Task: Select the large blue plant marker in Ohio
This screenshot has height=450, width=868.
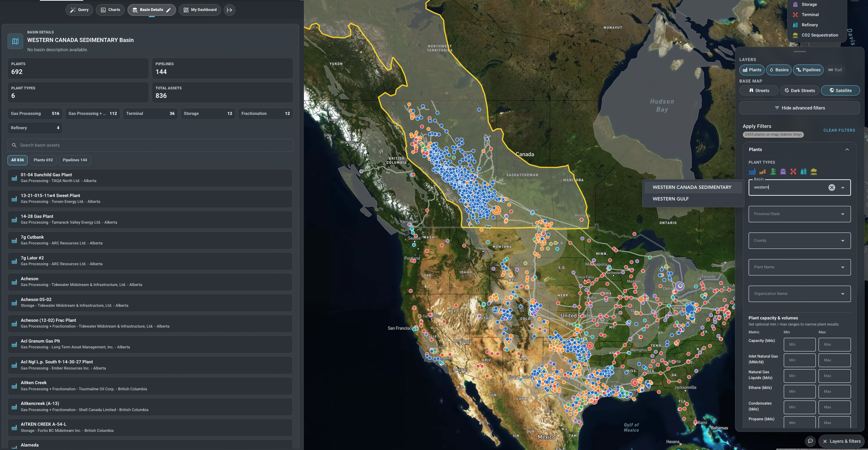Action: (690, 309)
